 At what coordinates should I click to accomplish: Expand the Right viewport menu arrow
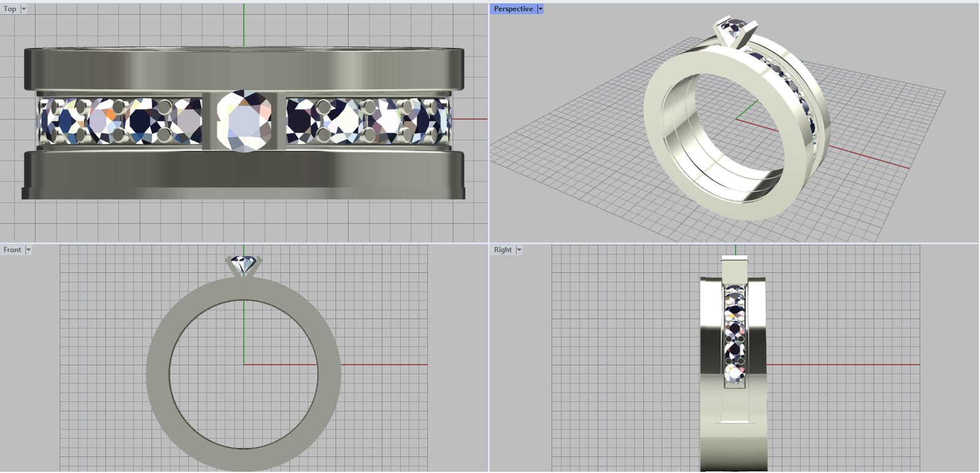coord(519,250)
